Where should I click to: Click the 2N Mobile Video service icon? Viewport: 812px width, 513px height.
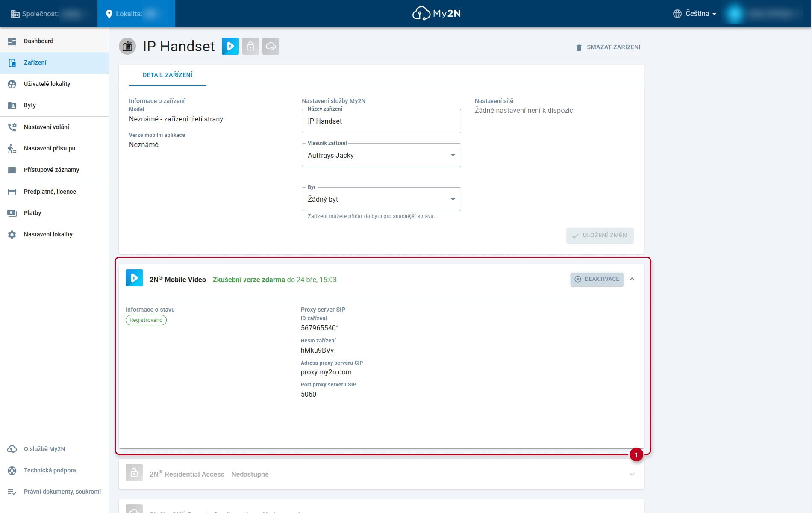click(134, 278)
